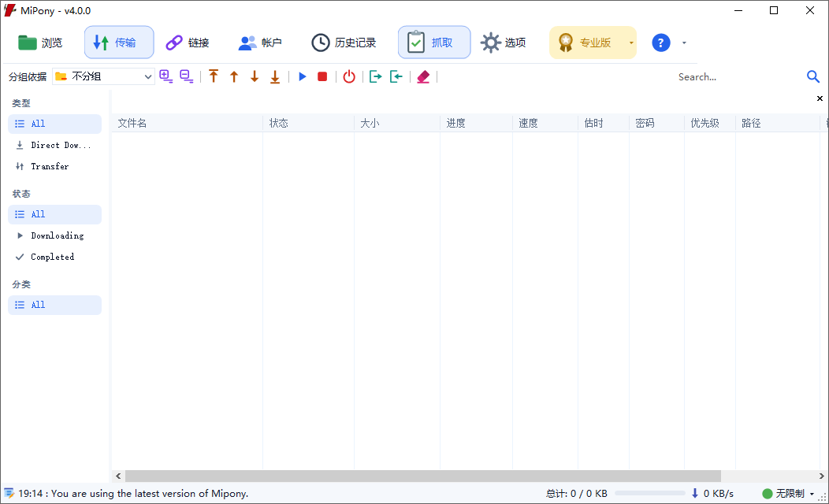829x504 pixels.
Task: Open the 链接 links tab
Action: (x=188, y=43)
